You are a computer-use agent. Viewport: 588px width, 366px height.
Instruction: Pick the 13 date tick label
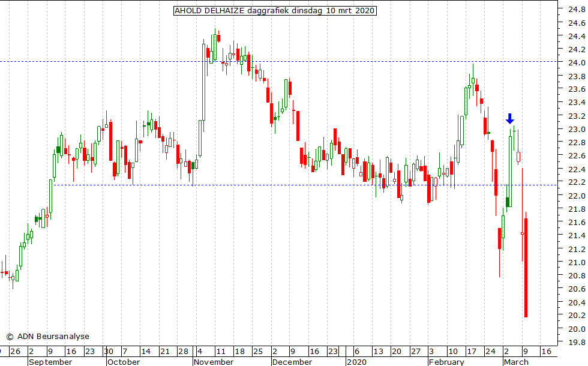tap(378, 352)
